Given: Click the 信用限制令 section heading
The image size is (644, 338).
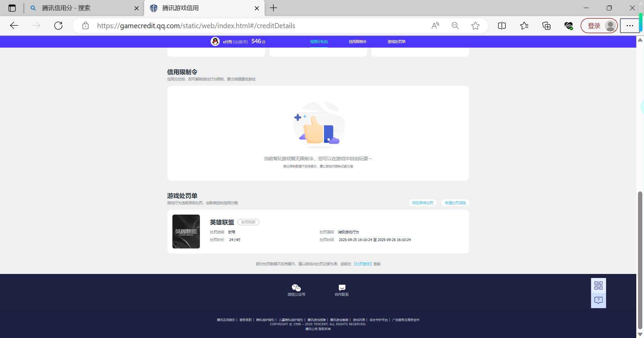Looking at the screenshot, I should pos(182,72).
